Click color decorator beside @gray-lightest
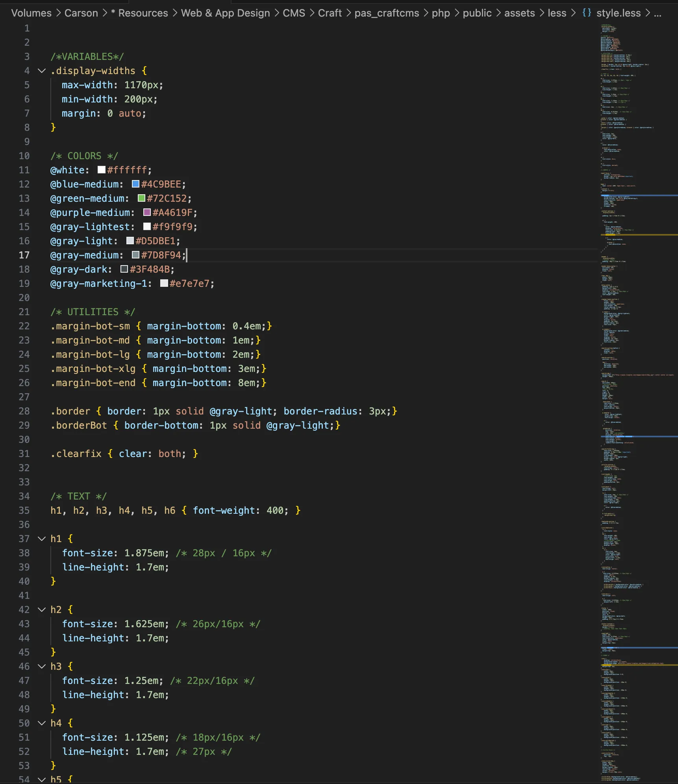This screenshot has width=678, height=784. 147,227
